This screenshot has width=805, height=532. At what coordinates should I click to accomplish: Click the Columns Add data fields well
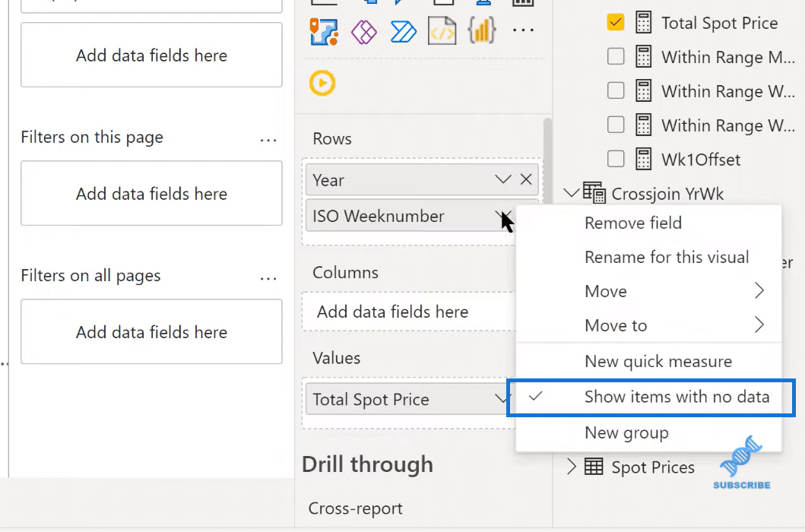(x=409, y=312)
